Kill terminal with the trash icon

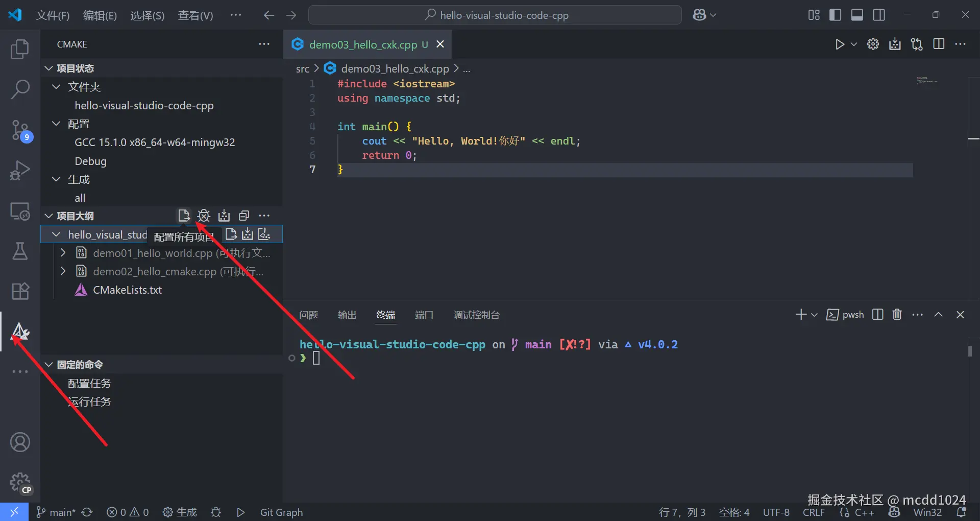point(897,315)
